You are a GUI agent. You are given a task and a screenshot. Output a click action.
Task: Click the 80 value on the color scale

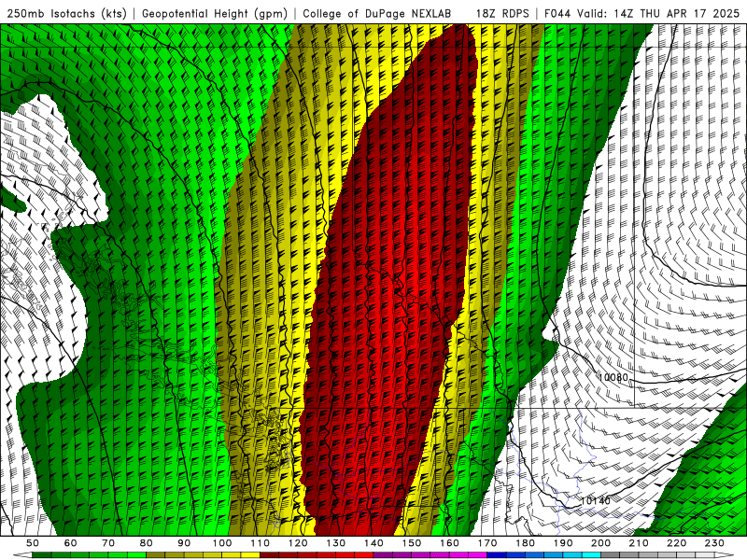[147, 543]
